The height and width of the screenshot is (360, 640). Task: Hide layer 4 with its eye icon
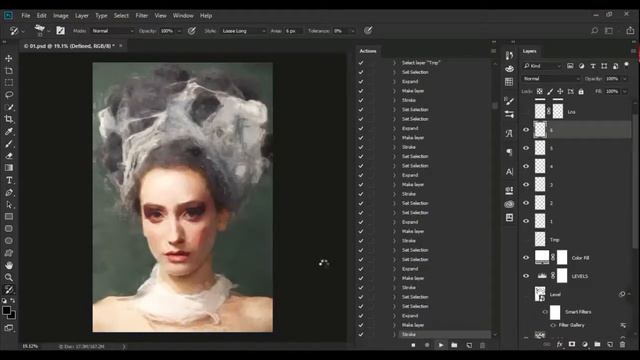click(x=526, y=166)
